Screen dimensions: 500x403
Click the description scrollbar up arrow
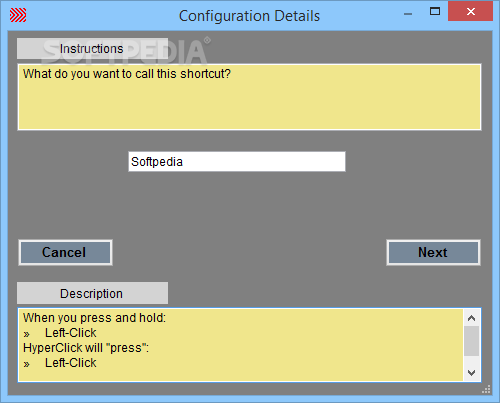[x=471, y=318]
